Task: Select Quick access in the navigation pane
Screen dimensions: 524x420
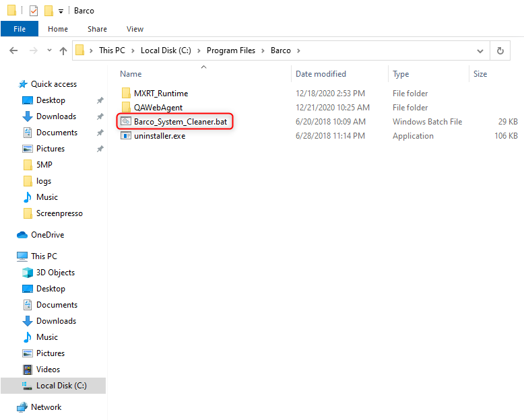Action: pos(54,84)
